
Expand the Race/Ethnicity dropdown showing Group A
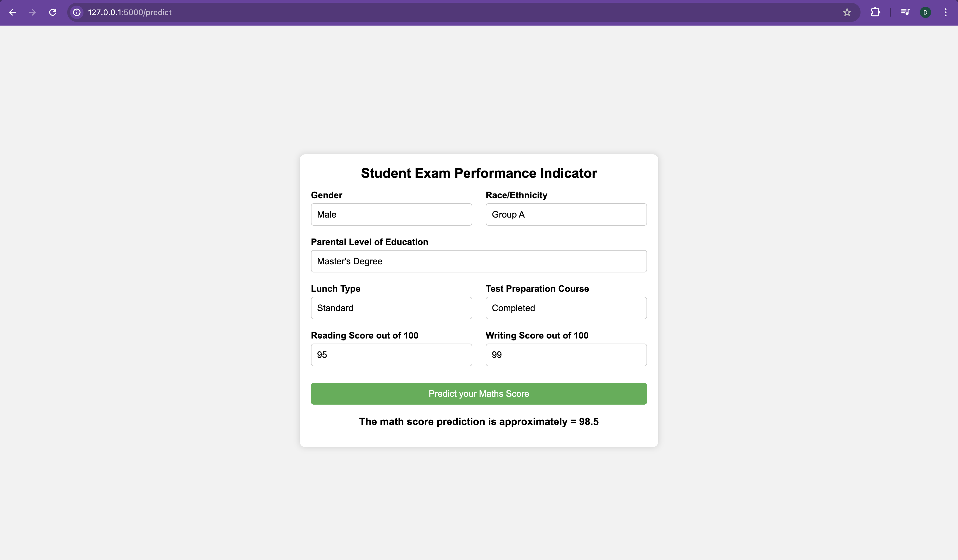click(566, 214)
